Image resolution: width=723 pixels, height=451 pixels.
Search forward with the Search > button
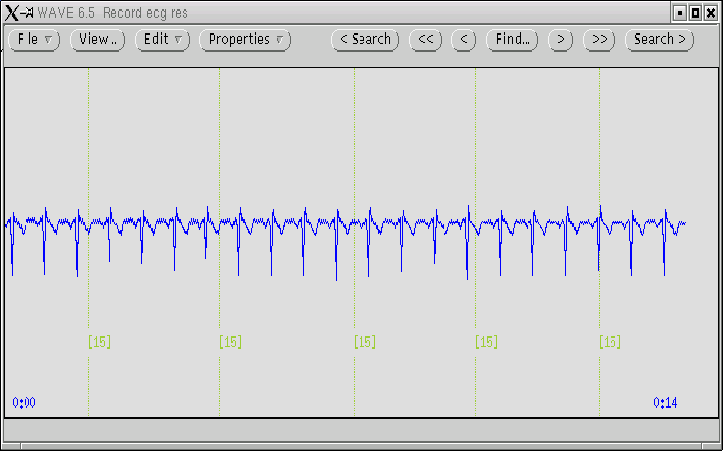659,40
